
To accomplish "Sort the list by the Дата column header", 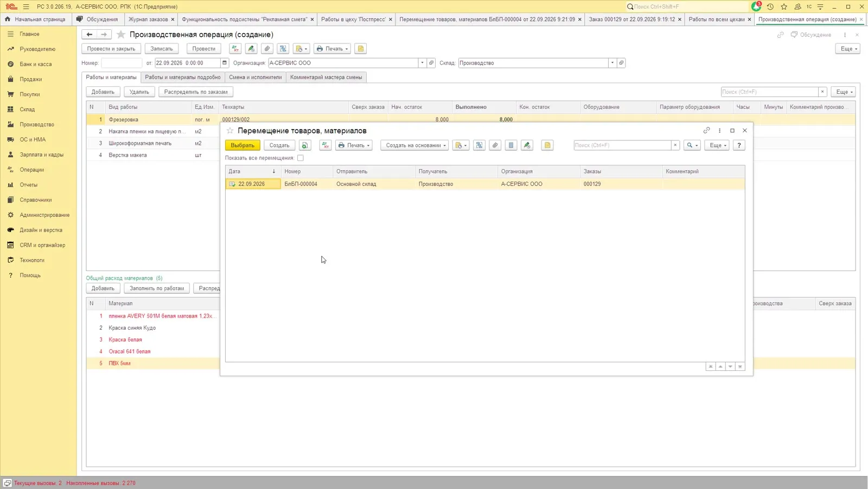I will (253, 171).
